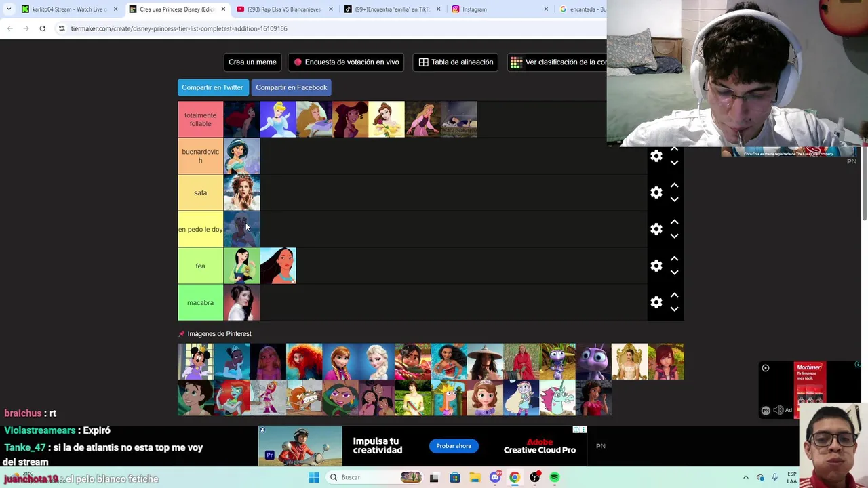868x488 pixels.
Task: Move safa row down with arrow
Action: click(674, 199)
